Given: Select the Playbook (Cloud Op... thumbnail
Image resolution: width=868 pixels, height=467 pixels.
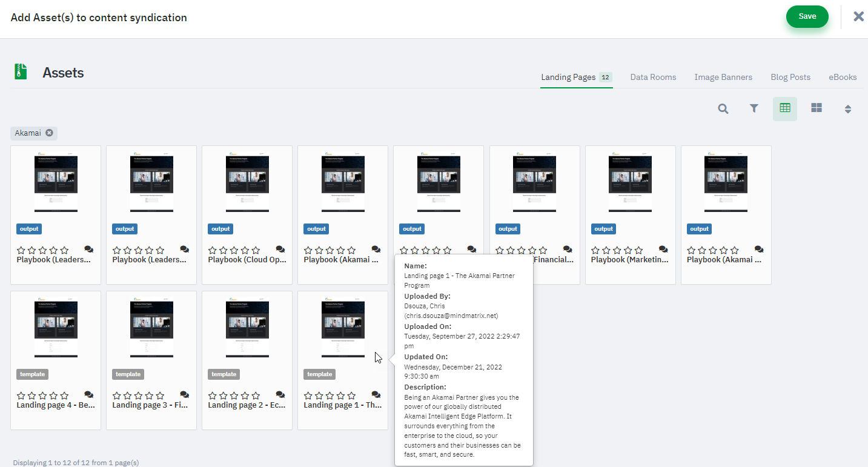Looking at the screenshot, I should click(247, 182).
